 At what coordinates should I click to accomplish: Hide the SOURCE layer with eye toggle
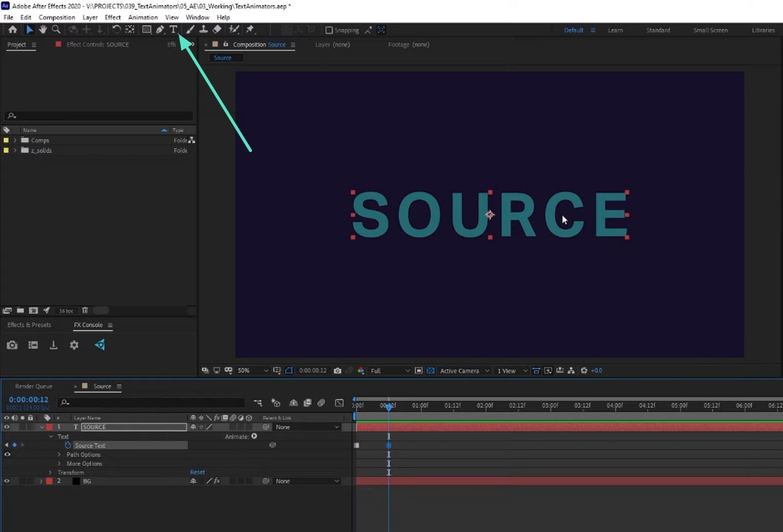click(x=7, y=427)
